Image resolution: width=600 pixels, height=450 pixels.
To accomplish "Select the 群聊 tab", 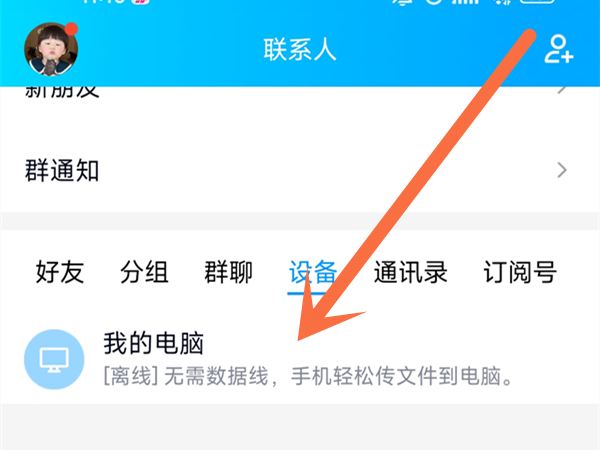I will click(x=228, y=272).
